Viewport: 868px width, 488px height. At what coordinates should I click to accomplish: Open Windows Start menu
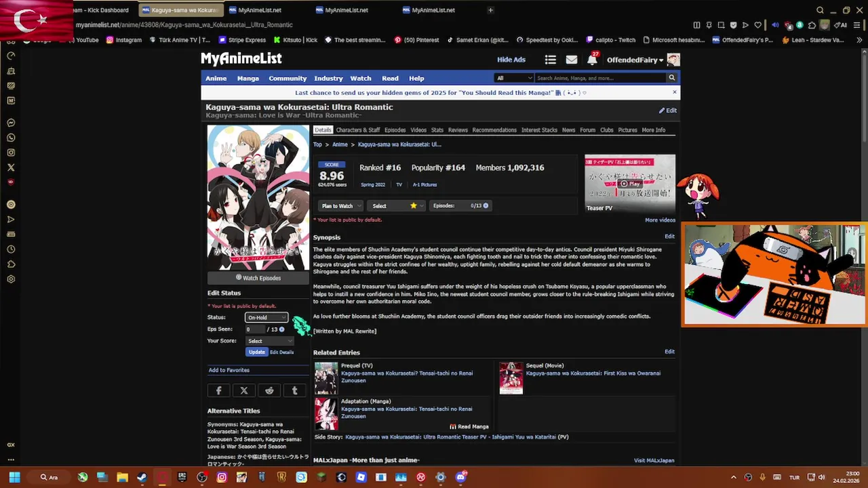coord(14,477)
